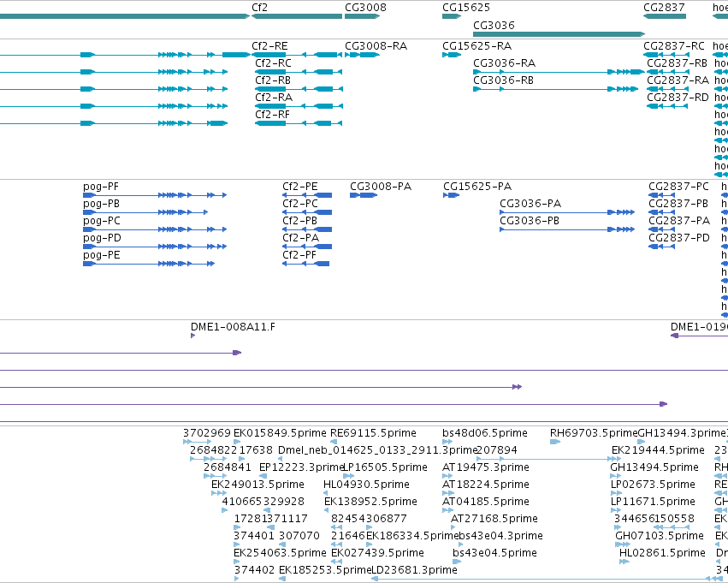728x583 pixels.
Task: Click the CG2837 gene label in the top track
Action: coord(664,8)
